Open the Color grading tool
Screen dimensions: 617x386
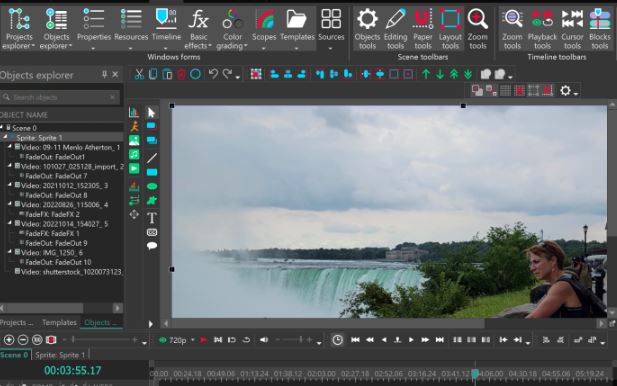[232, 29]
